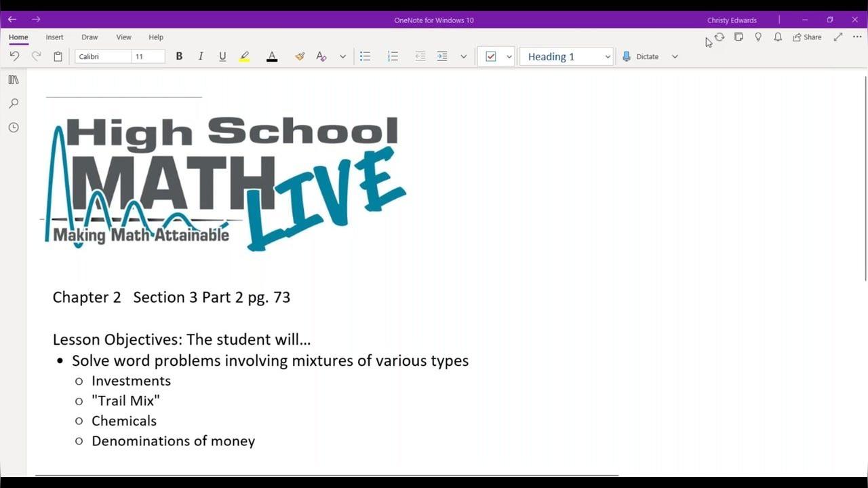Click Decrease Indent icon
Screen dimensions: 868x488
click(x=420, y=56)
